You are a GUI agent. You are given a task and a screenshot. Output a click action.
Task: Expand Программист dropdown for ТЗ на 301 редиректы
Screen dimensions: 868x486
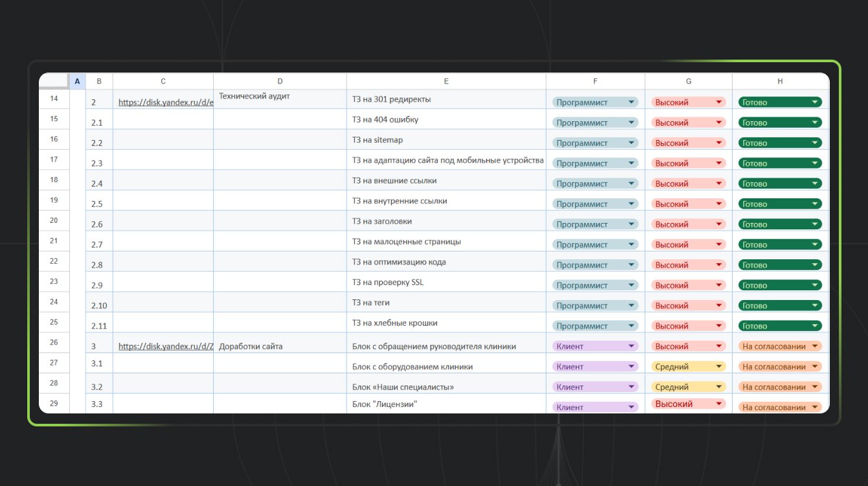pyautogui.click(x=631, y=102)
